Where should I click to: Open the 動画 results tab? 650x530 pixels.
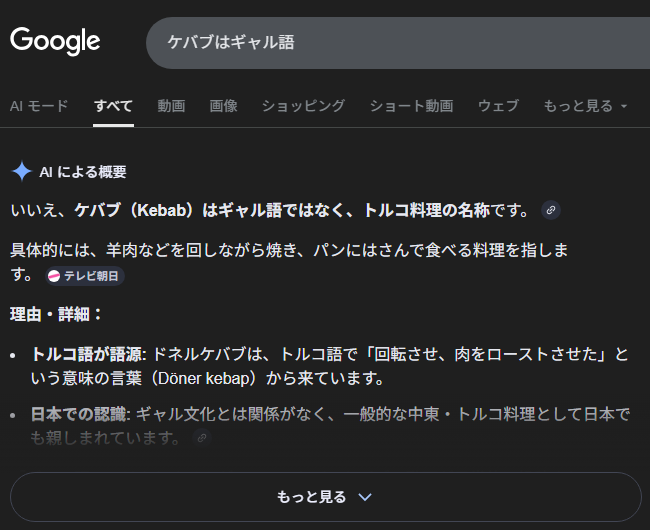click(171, 105)
